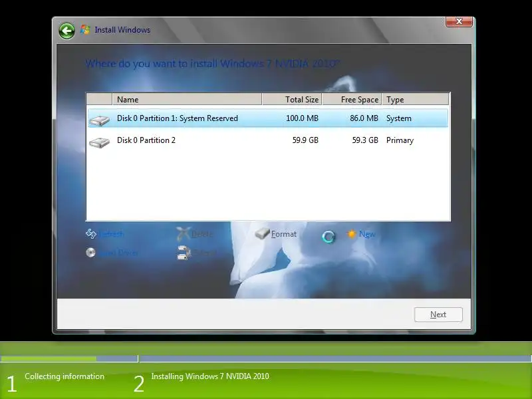This screenshot has height=399, width=532.
Task: Click the Installing Windows 7 NVIDIA 2010 label
Action: [x=210, y=376]
